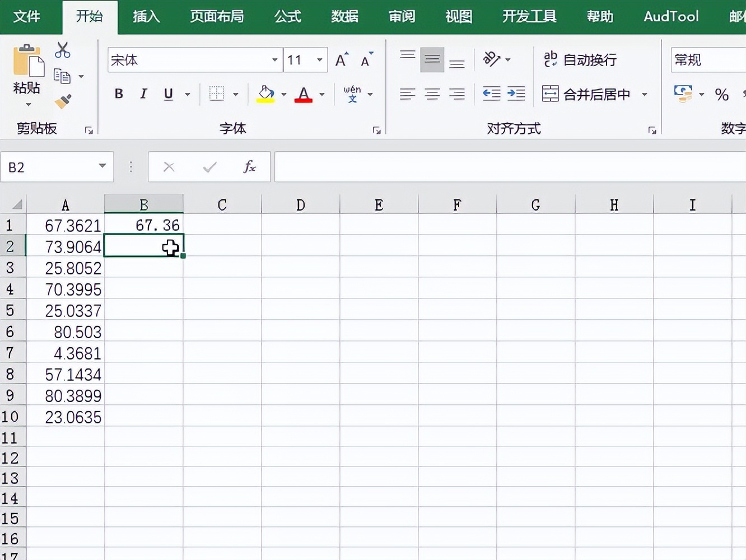
Task: Open the Insert Function fx dialog
Action: click(250, 166)
